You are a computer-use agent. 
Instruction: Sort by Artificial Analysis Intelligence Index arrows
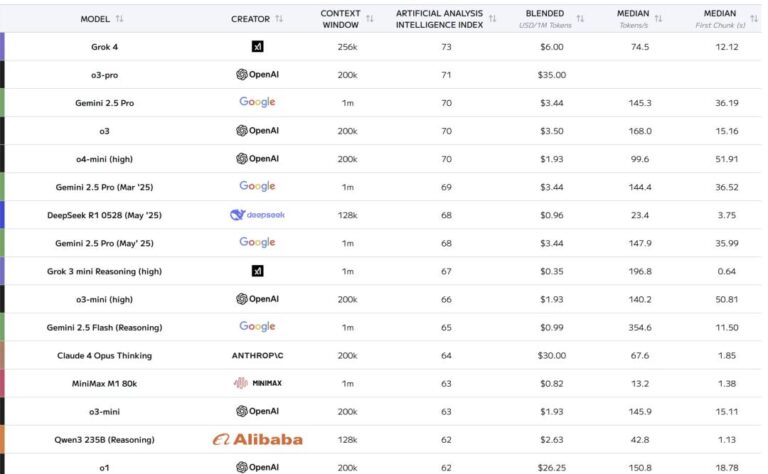coord(492,18)
